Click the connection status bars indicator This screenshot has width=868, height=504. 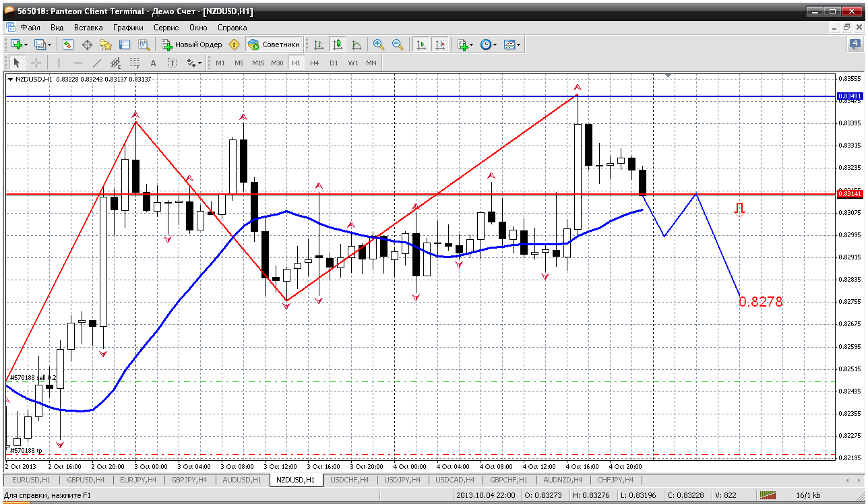pos(769,495)
